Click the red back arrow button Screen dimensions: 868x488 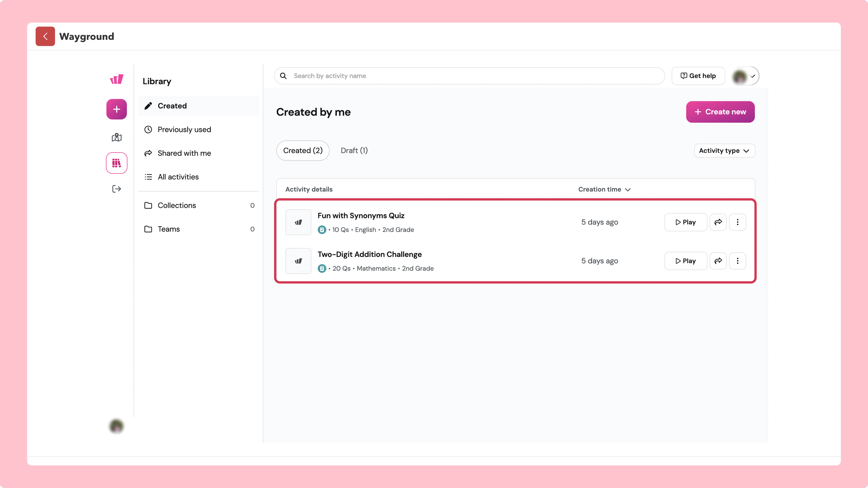click(x=45, y=36)
